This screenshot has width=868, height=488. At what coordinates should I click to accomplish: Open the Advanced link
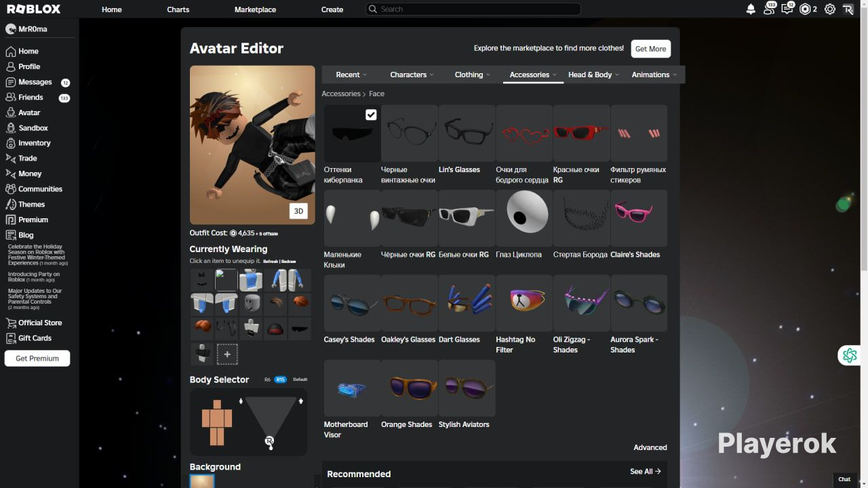650,447
